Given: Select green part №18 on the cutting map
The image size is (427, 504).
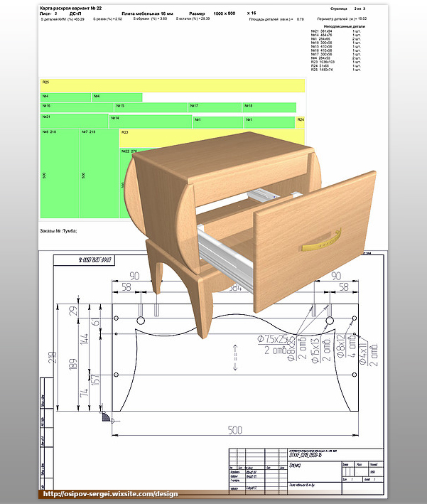Looking at the screenshot, I should click(x=269, y=107).
